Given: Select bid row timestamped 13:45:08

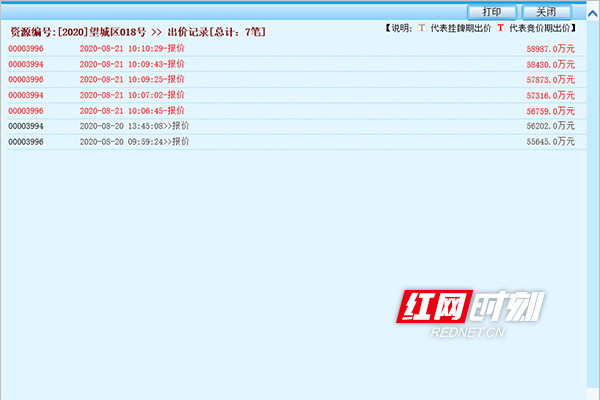Looking at the screenshot, I should coord(296,126).
